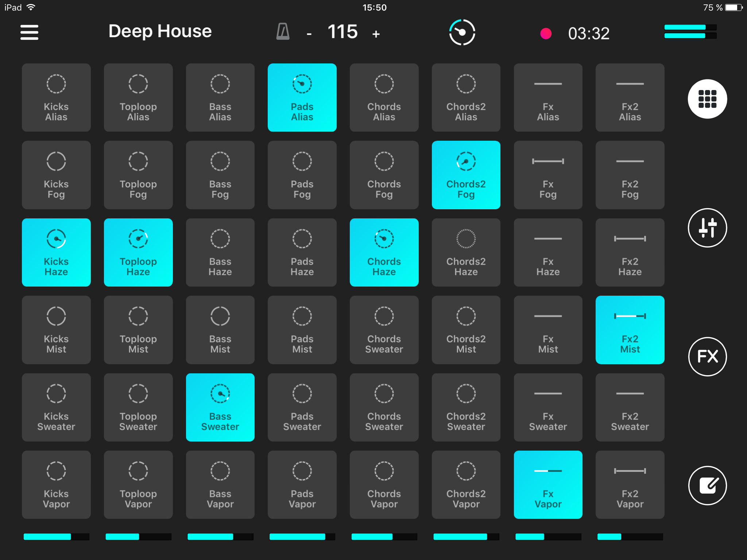Tap the master output level meter
747x560 pixels.
[x=690, y=32]
